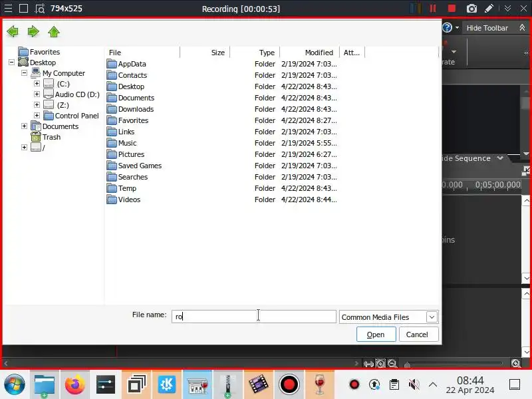Go forward with the green right arrow
Image resolution: width=532 pixels, height=399 pixels.
(33, 31)
